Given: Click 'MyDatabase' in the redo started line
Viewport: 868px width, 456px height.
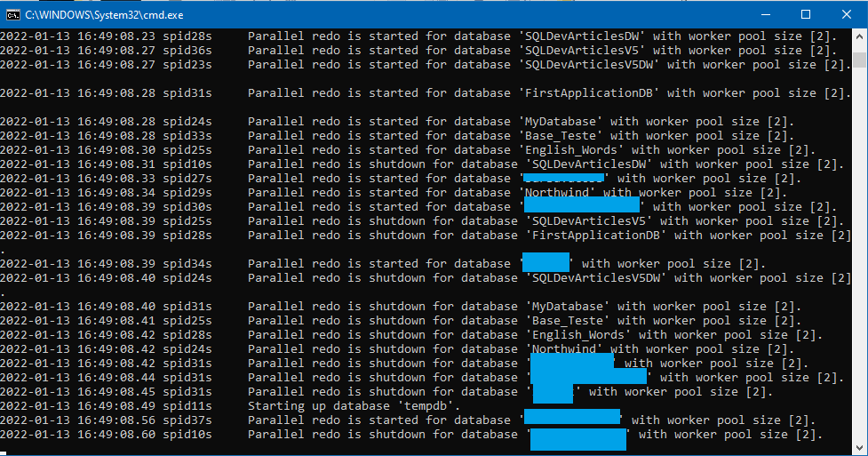Looking at the screenshot, I should tap(561, 122).
